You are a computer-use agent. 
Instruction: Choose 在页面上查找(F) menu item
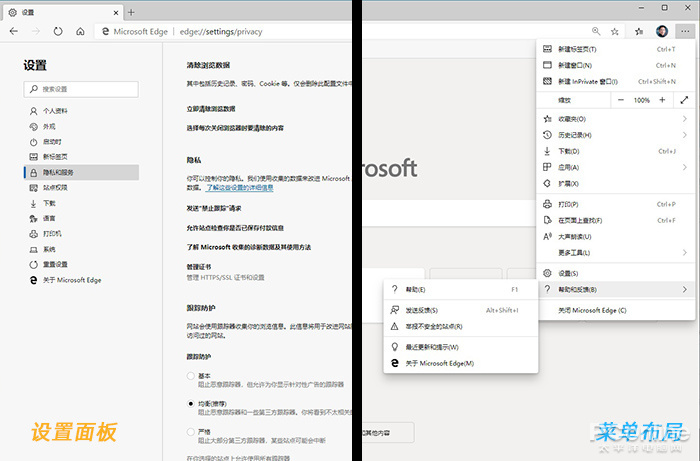pos(616,220)
